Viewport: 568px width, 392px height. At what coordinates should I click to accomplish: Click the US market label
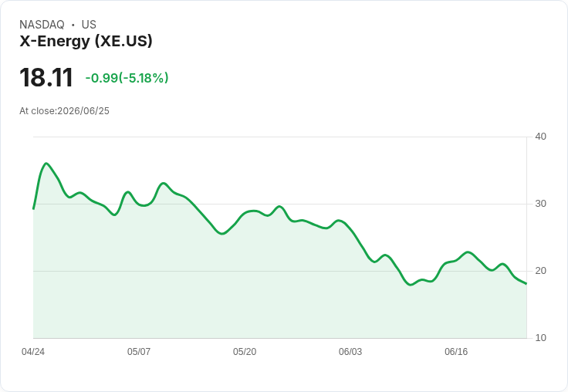click(89, 25)
